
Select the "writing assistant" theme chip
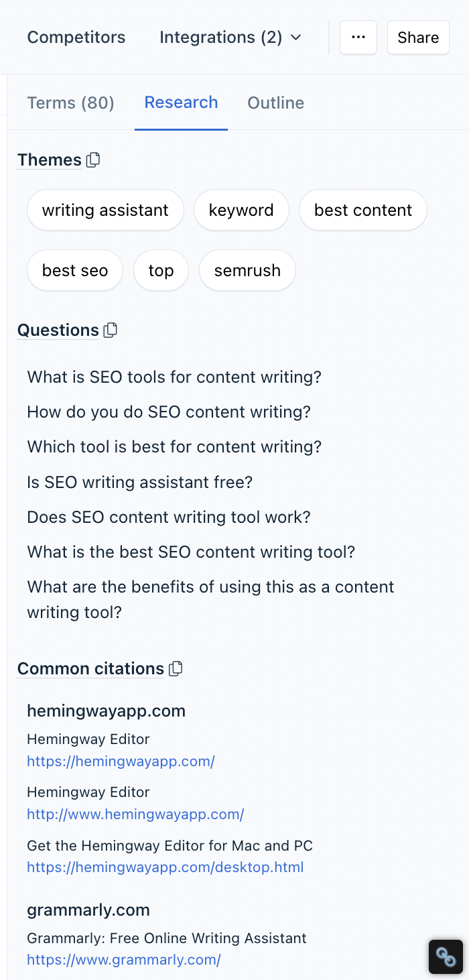105,210
